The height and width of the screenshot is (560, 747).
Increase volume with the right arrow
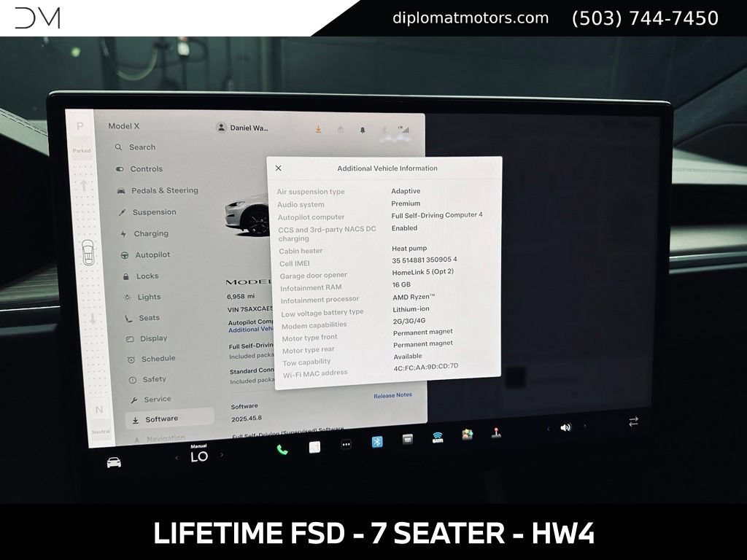coord(585,426)
